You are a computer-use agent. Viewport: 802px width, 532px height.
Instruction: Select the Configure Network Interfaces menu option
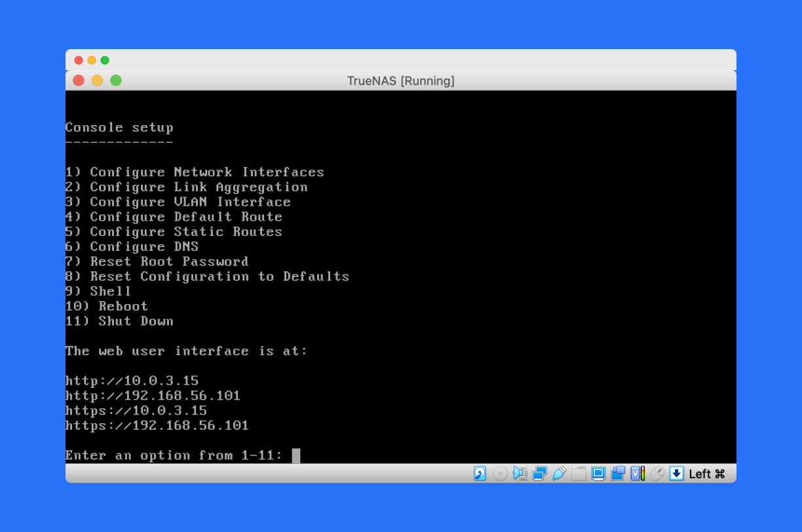coord(195,172)
